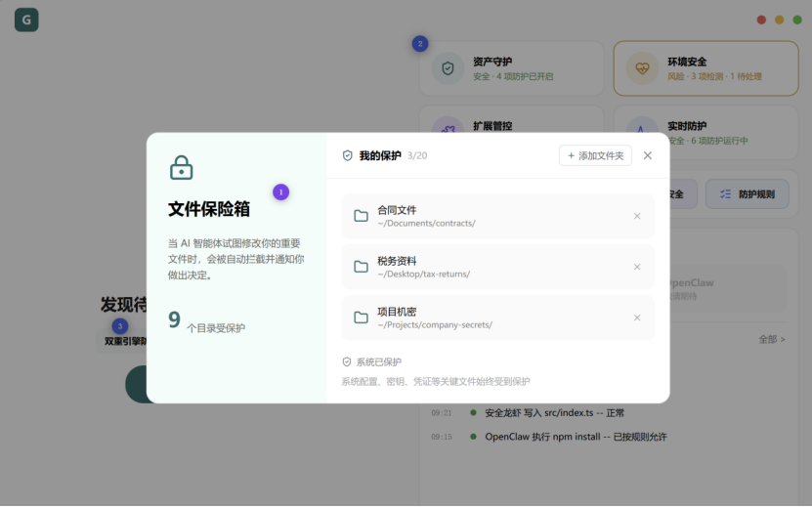Click the 3/20 protection count

(x=417, y=155)
